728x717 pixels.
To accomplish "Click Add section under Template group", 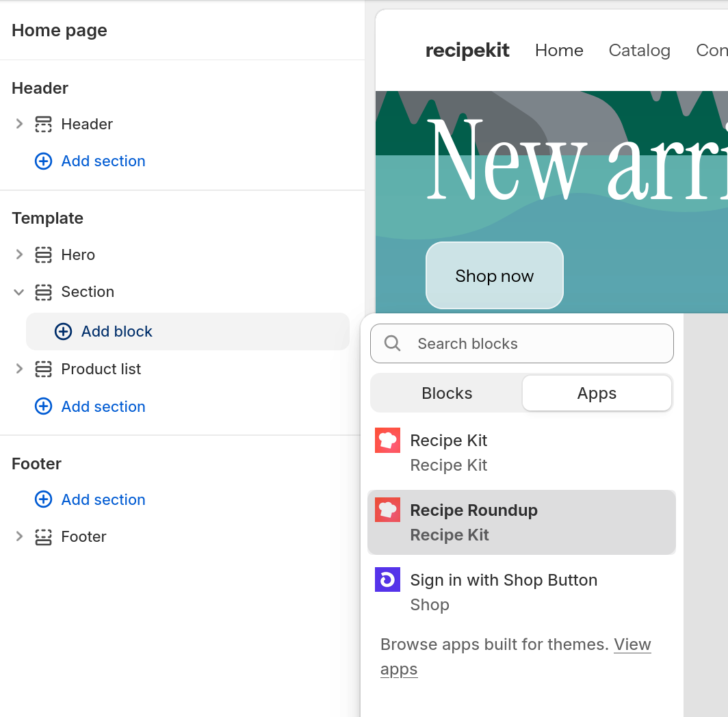I will (103, 406).
